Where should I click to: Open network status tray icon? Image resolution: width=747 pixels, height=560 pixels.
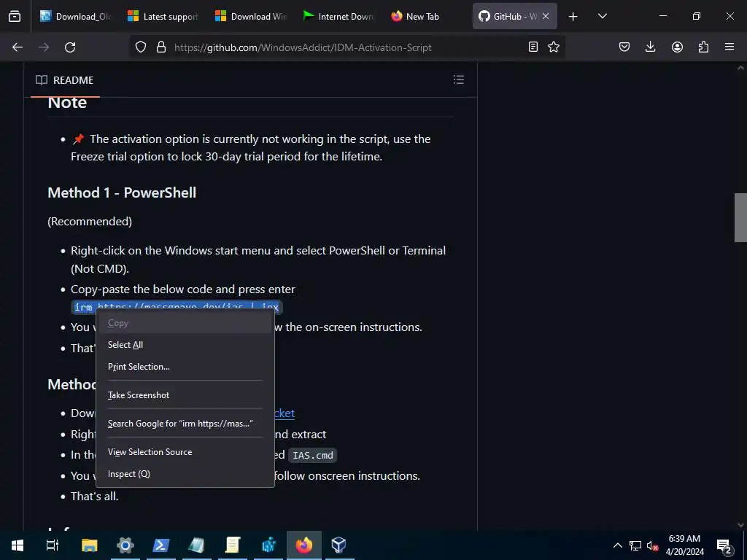[635, 545]
